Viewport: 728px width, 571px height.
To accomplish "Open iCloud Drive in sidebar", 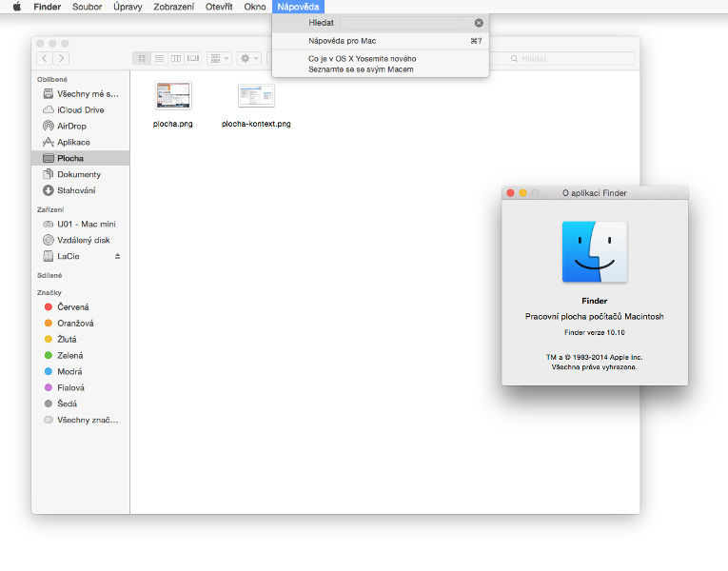I will pyautogui.click(x=80, y=110).
